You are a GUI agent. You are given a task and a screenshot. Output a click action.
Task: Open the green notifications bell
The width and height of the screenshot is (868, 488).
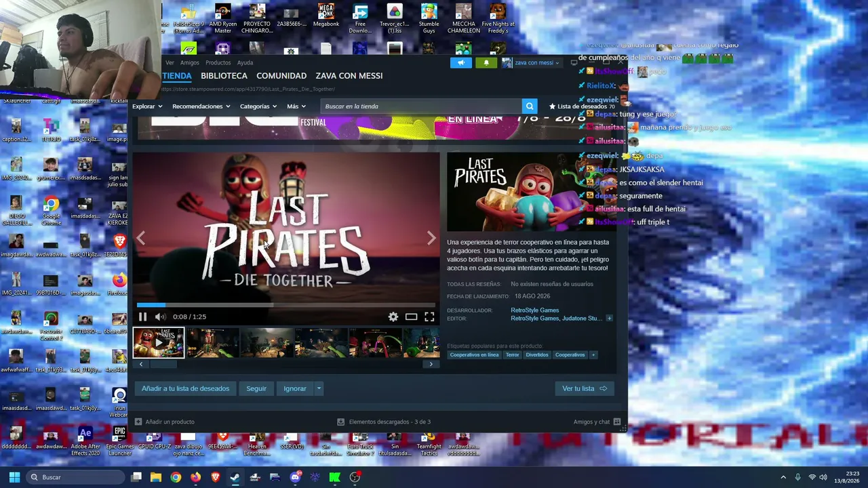pos(486,62)
